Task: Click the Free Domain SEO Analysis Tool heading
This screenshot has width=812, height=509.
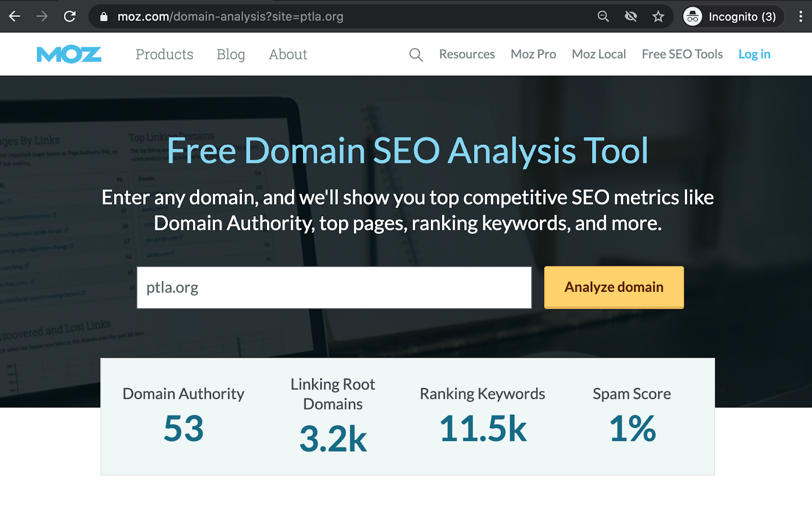Action: (408, 151)
